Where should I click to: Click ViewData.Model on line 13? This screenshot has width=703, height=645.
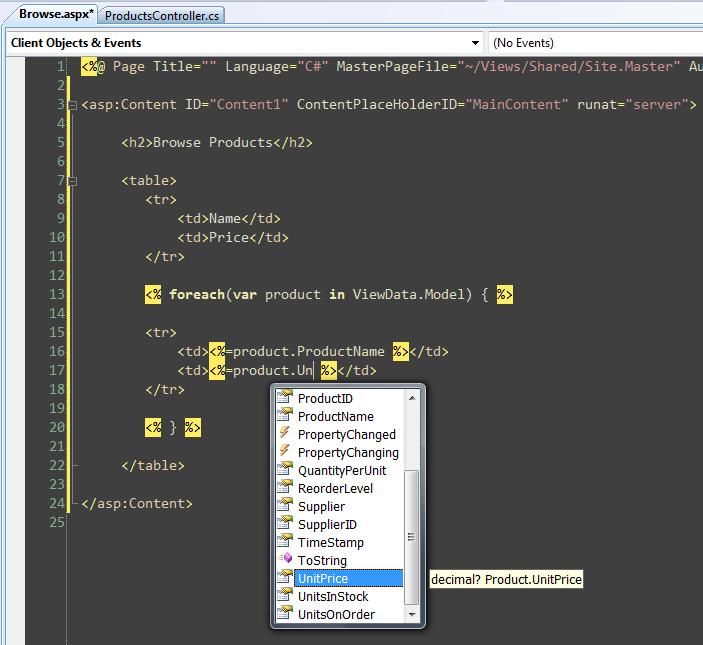[408, 294]
